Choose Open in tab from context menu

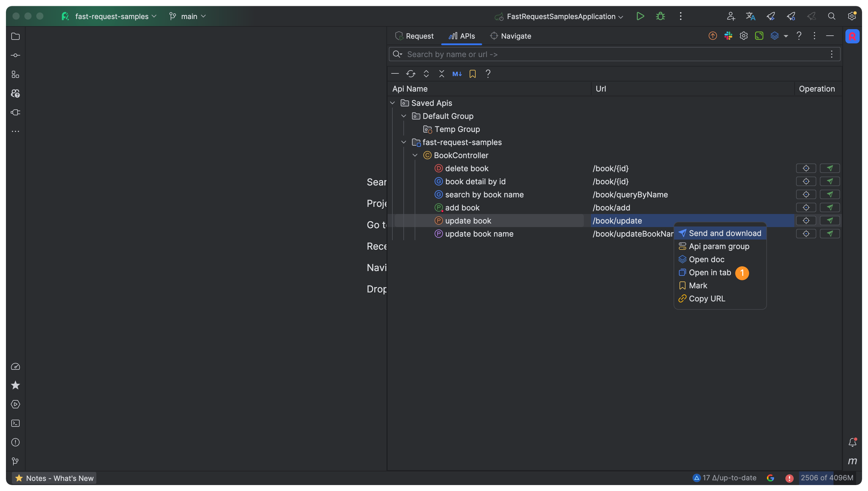click(710, 273)
